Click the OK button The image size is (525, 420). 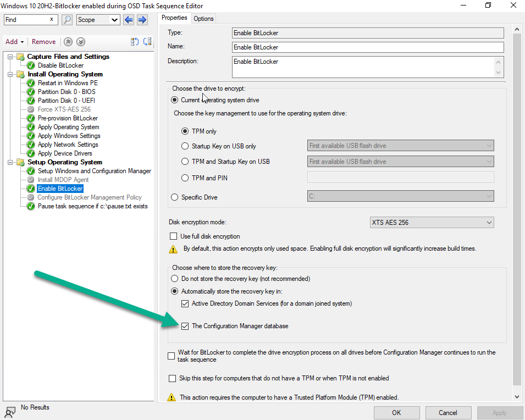[397, 413]
